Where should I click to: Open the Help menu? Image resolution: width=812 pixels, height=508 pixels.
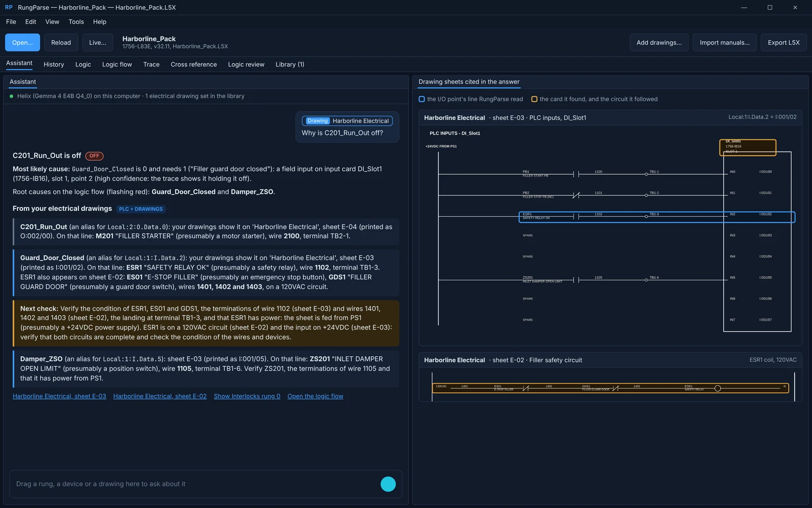pos(100,22)
